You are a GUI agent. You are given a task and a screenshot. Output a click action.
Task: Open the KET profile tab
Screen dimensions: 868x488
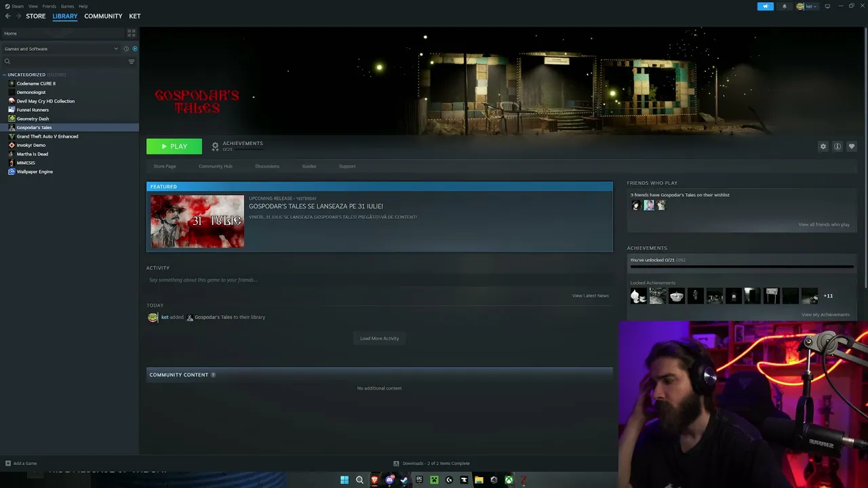coord(135,16)
